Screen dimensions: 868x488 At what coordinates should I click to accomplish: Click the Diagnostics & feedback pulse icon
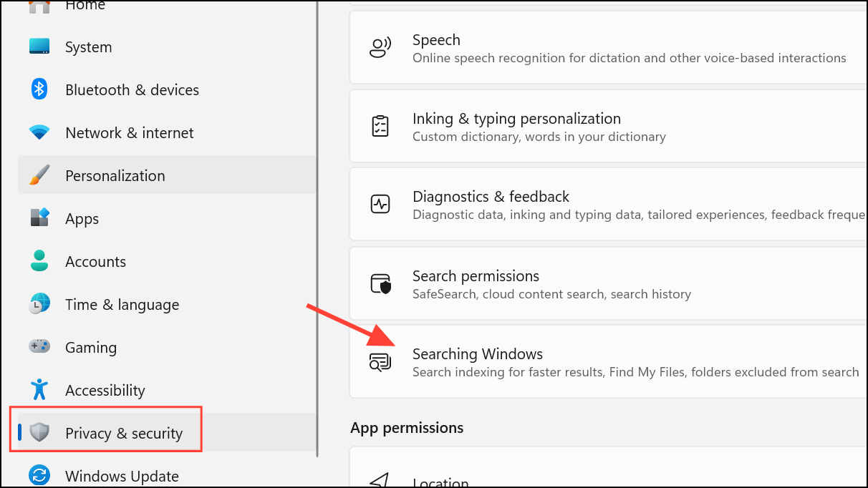(380, 204)
